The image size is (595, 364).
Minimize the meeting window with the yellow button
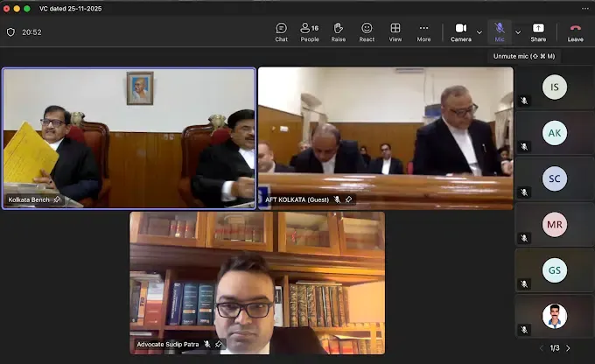point(17,9)
